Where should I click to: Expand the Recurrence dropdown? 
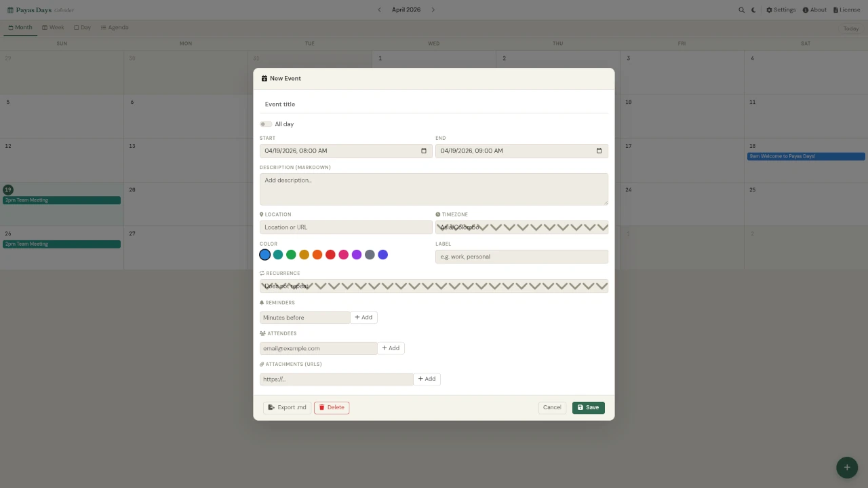(x=433, y=286)
